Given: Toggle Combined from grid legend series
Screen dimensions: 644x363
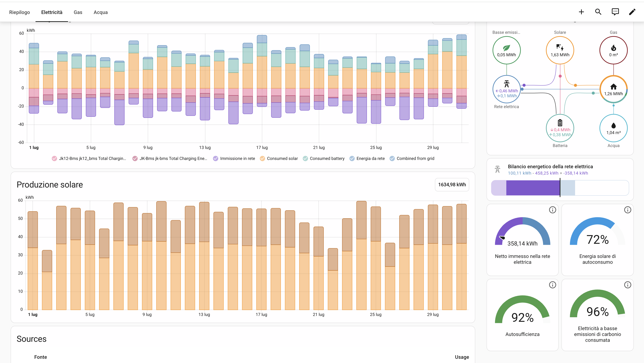Looking at the screenshot, I should pyautogui.click(x=412, y=158).
